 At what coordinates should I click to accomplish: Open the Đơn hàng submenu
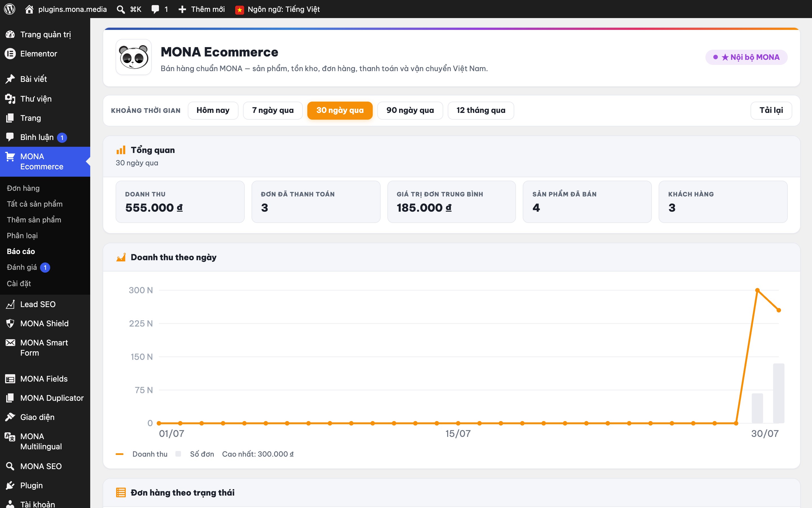pos(23,188)
